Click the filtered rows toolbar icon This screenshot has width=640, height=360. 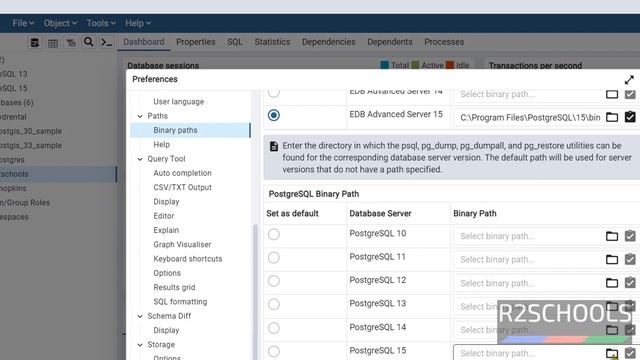[x=71, y=43]
